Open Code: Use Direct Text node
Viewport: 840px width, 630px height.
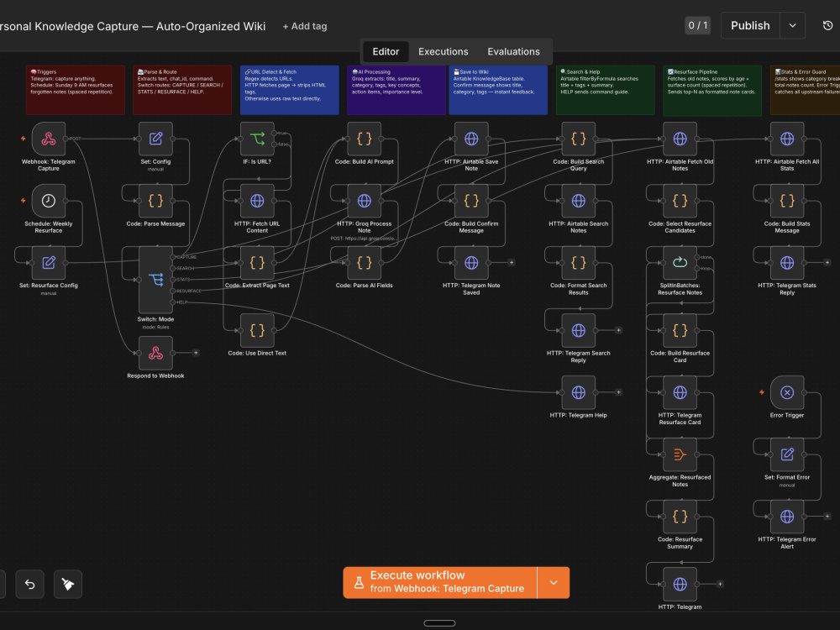[257, 330]
